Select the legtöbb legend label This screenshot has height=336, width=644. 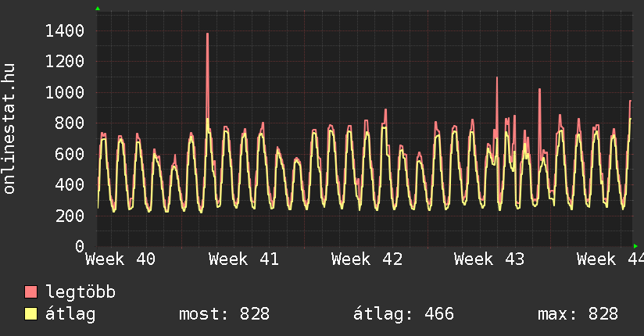80,292
